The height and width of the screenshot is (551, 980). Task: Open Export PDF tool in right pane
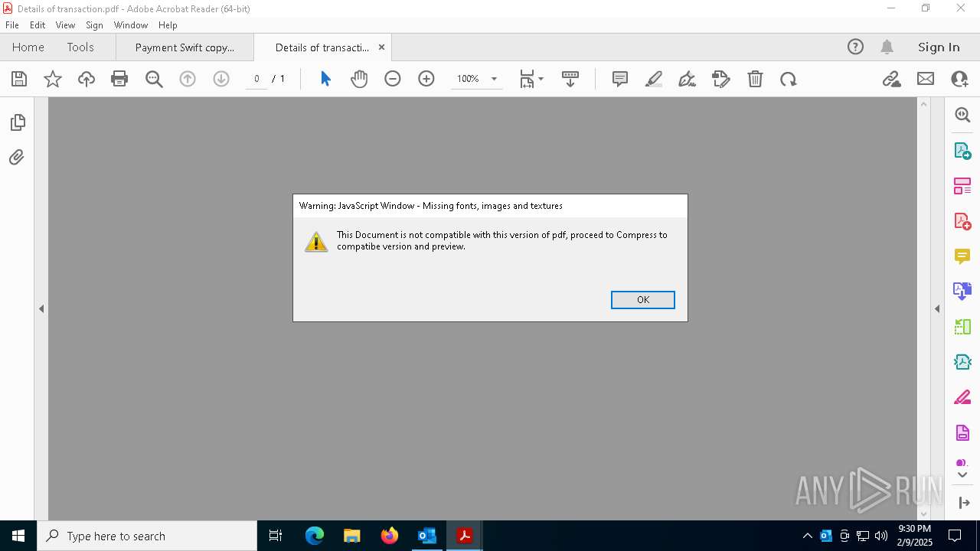(x=962, y=150)
